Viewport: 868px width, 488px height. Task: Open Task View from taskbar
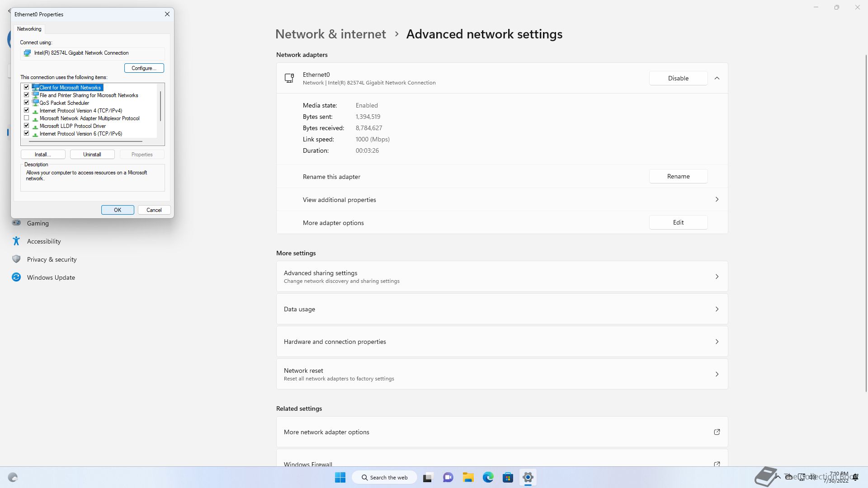[x=428, y=477]
